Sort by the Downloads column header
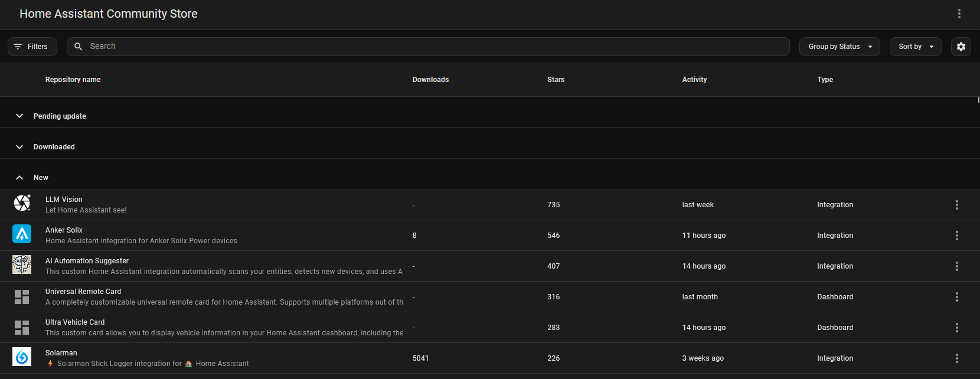The image size is (980, 379). point(430,80)
